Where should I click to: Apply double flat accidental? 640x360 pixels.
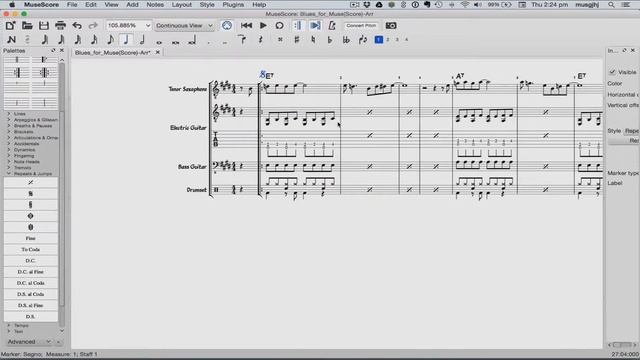(346, 40)
